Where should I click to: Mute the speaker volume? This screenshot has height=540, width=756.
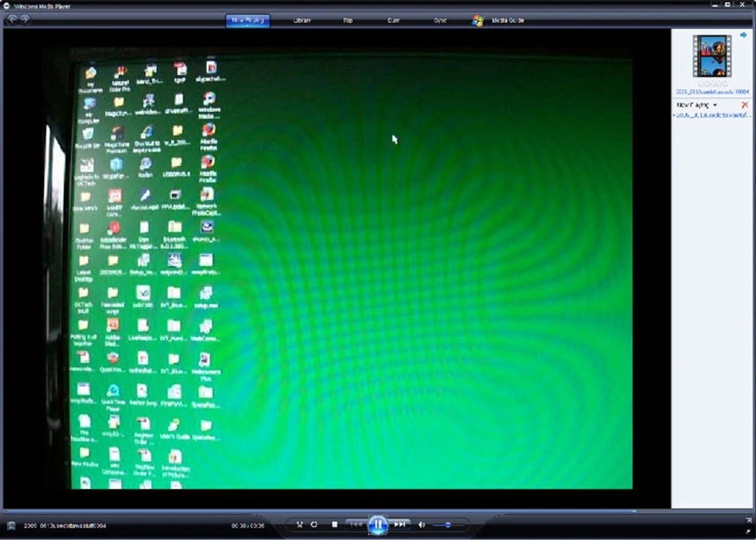click(421, 525)
